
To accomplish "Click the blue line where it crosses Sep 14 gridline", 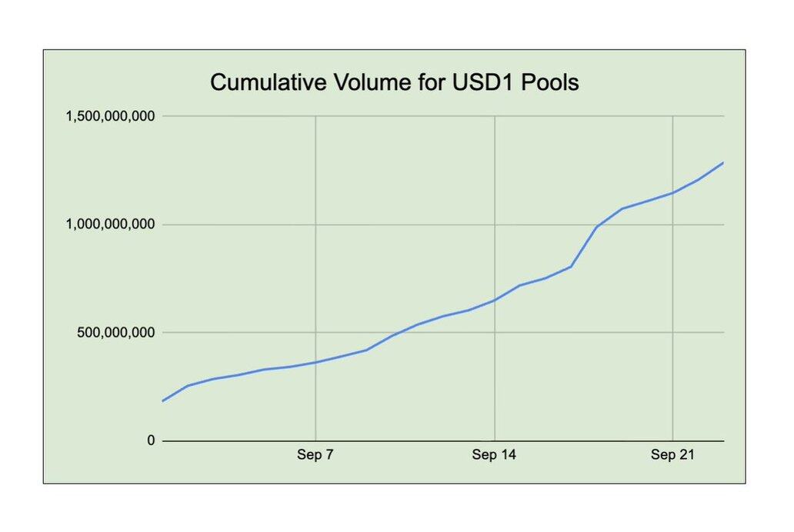I will pyautogui.click(x=494, y=301).
